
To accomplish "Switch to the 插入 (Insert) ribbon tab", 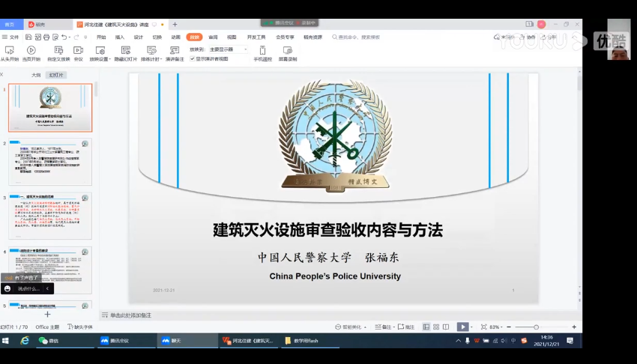I will tap(119, 37).
